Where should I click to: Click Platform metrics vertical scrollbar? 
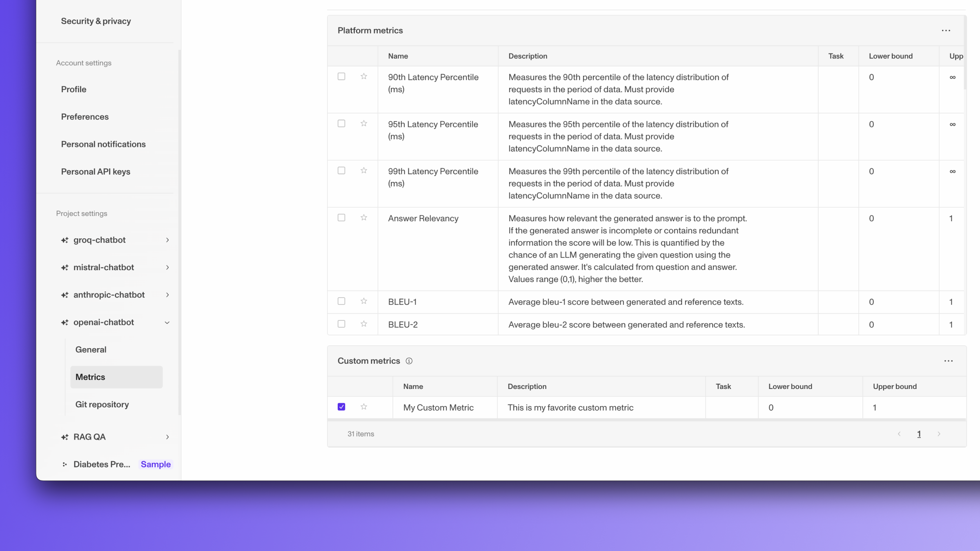(x=965, y=53)
